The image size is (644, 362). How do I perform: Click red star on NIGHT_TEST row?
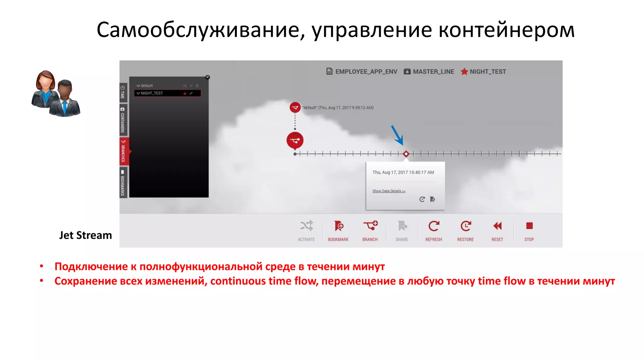[185, 93]
